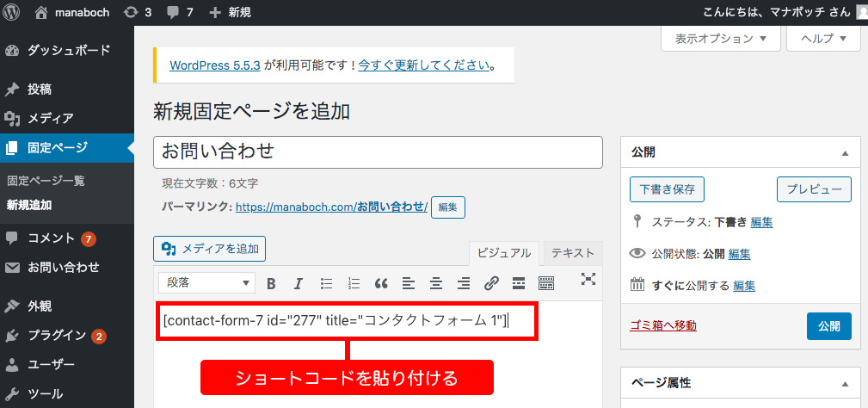Viewport: 868px width, 408px height.
Task: Open the WordPress 5.5.3 link
Action: [x=215, y=65]
